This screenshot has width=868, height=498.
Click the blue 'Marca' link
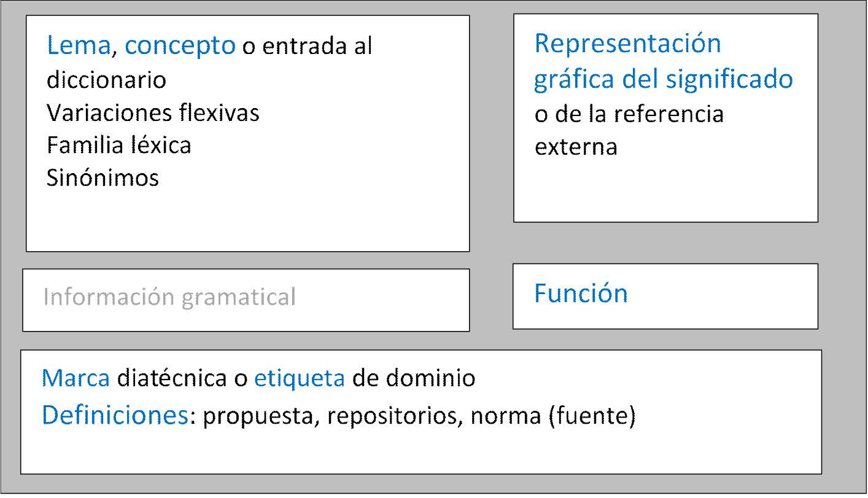(x=76, y=378)
